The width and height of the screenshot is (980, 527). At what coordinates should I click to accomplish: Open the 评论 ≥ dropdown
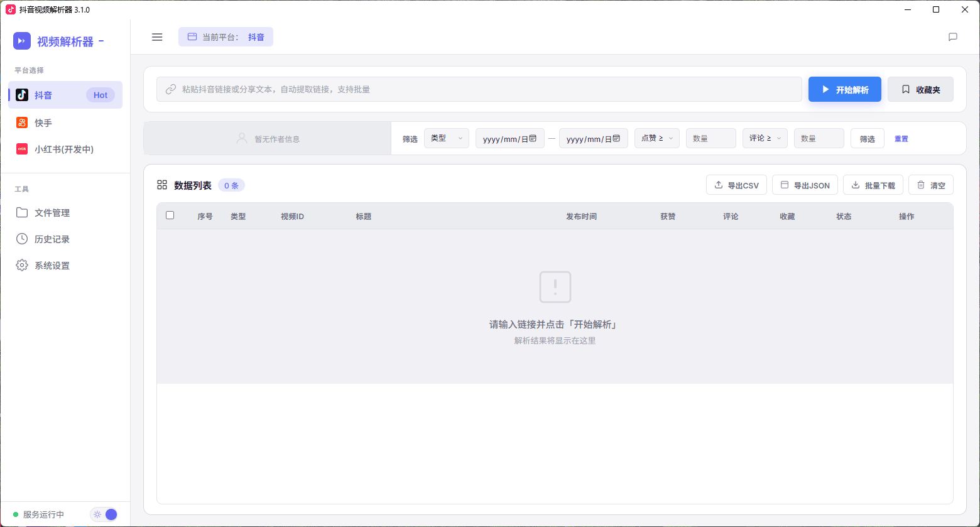coord(765,138)
